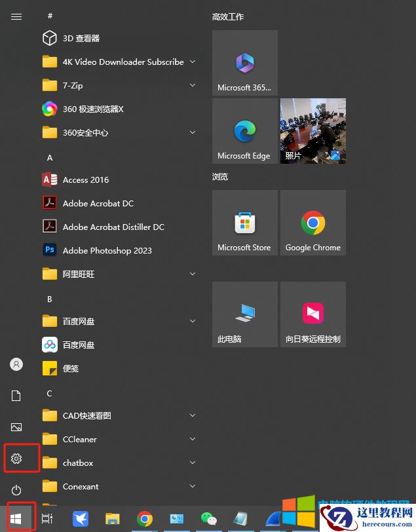This screenshot has width=416, height=532.
Task: Open the taskbar app with picture-card icon
Action: (176, 519)
